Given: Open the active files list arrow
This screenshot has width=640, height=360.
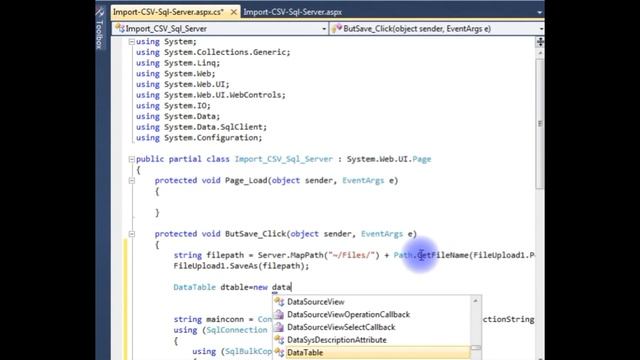Looking at the screenshot, I should (540, 13).
